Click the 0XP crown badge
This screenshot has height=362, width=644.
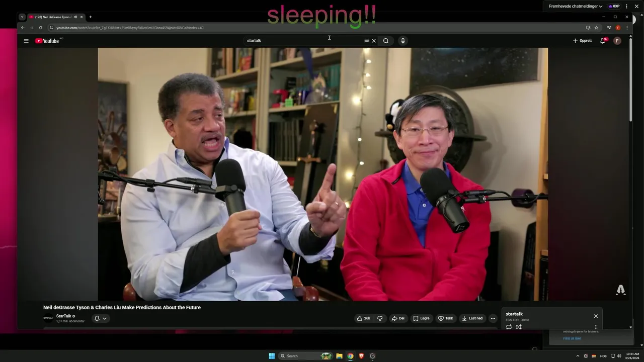point(614,7)
